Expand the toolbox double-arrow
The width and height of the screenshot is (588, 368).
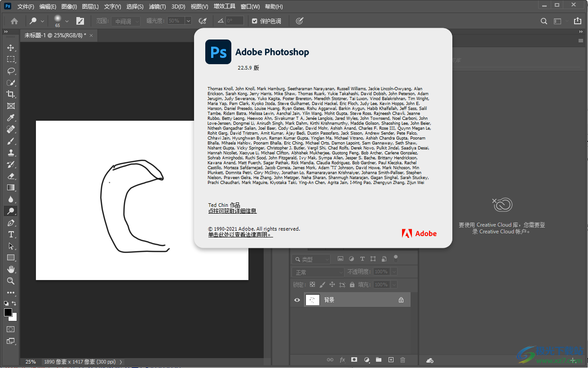[x=6, y=32]
